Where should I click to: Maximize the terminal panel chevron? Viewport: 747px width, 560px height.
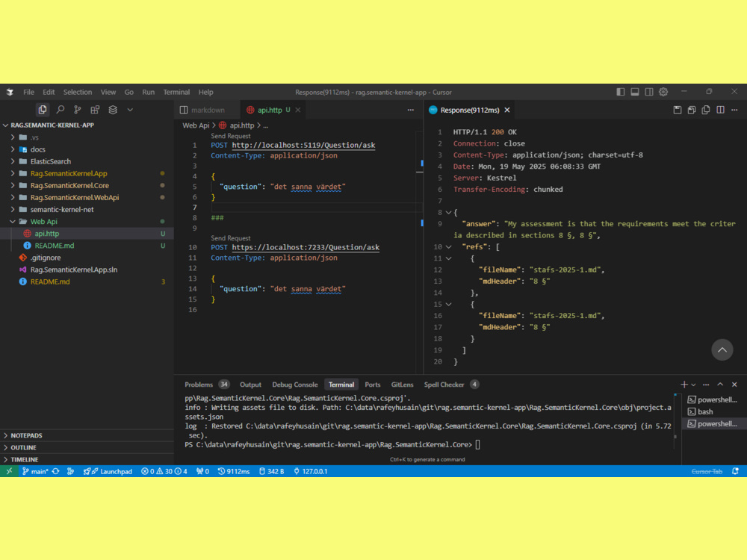(720, 385)
